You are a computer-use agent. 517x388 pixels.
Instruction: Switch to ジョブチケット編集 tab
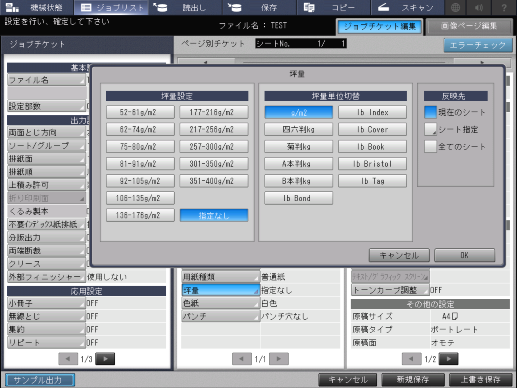pos(380,27)
